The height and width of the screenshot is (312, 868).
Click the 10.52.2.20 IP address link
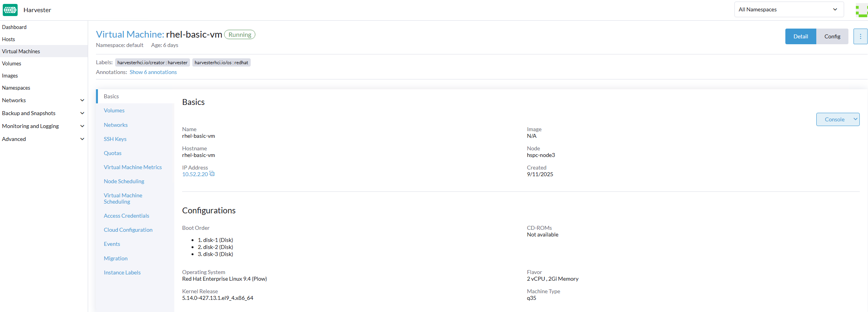click(x=195, y=174)
